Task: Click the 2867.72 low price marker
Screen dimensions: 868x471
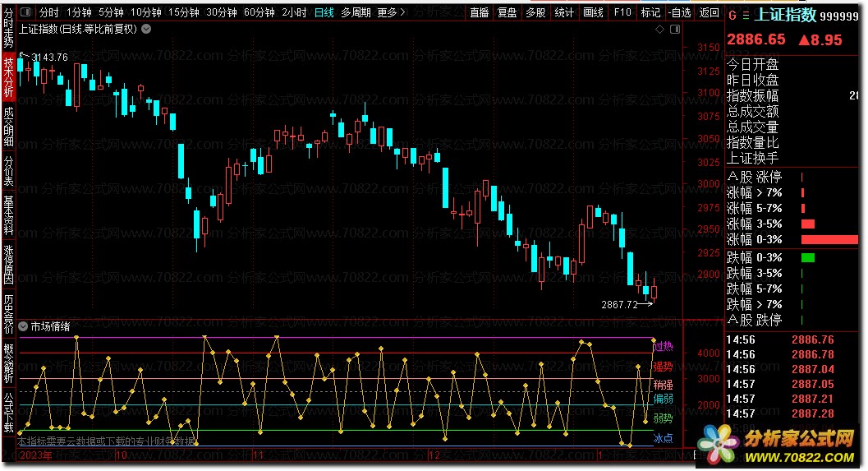Action: click(619, 304)
